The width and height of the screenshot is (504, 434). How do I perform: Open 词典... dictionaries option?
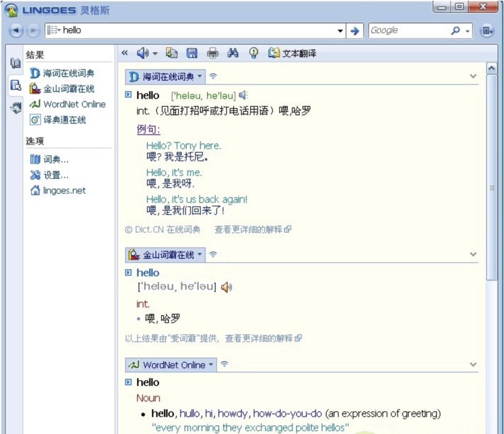coord(49,159)
